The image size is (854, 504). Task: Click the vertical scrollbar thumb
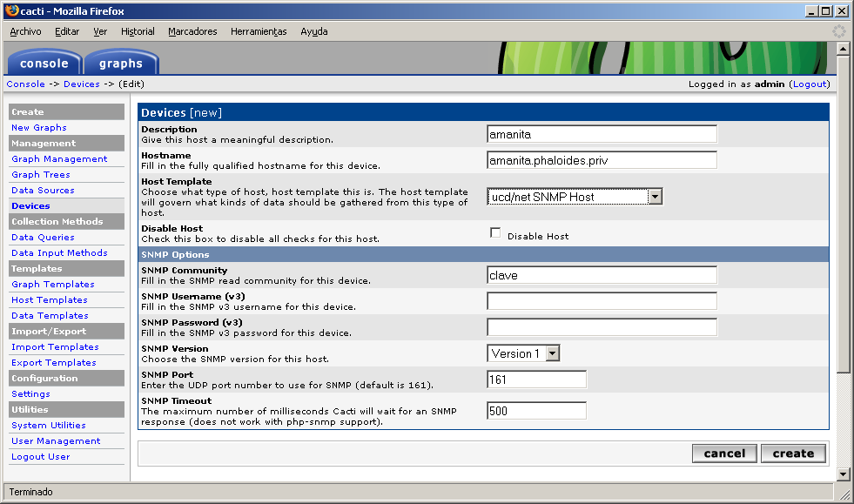click(x=843, y=215)
